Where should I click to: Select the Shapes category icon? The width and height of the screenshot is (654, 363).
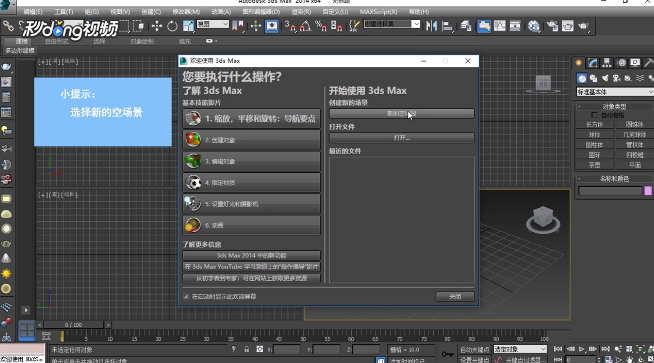(593, 78)
